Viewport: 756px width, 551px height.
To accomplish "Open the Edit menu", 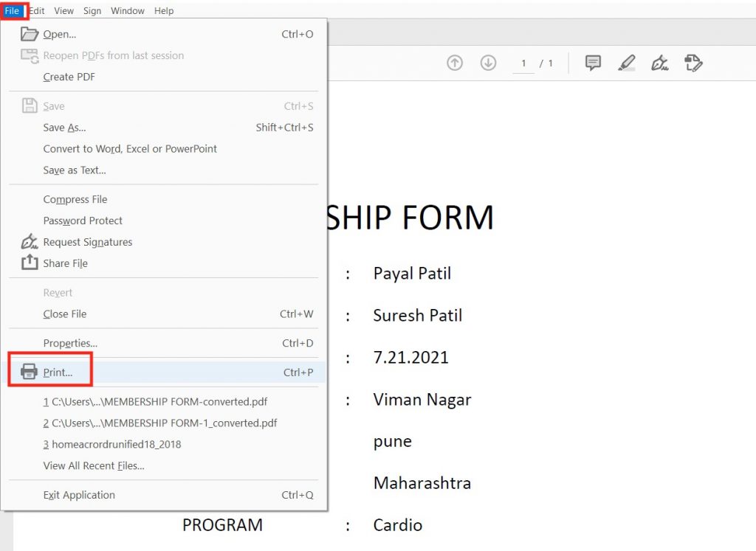I will click(37, 10).
